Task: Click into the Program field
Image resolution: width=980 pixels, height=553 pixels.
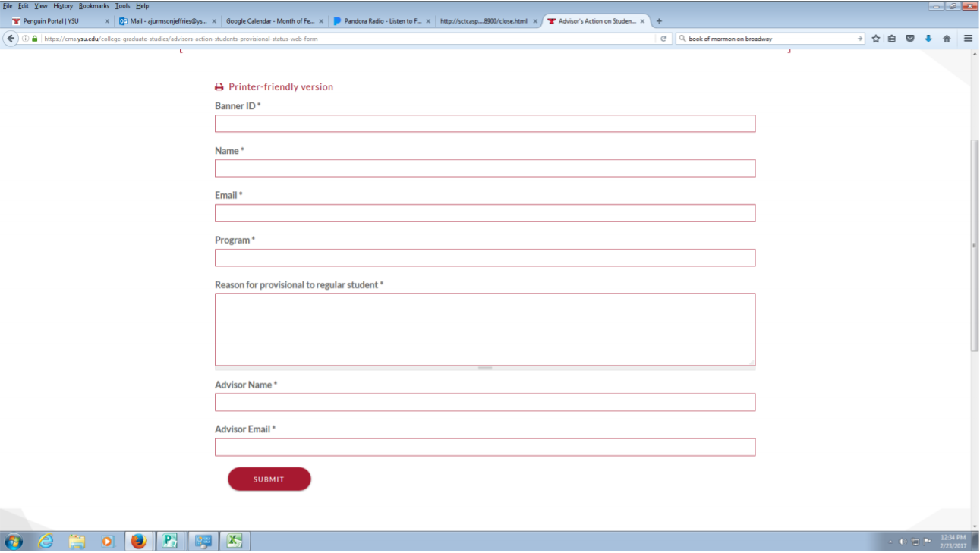Action: (x=485, y=258)
